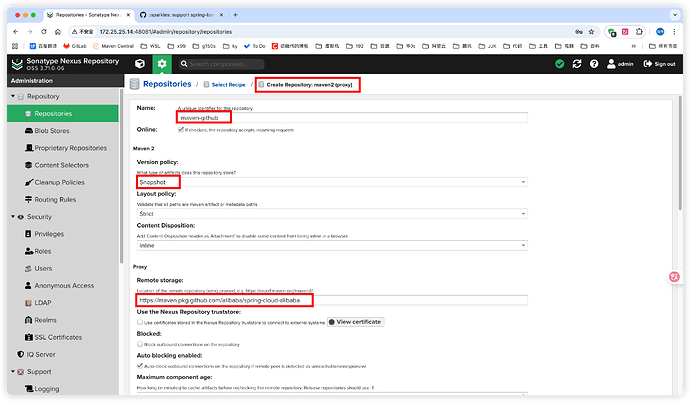The image size is (690, 402).
Task: Open Users in sidebar
Action: 38,268
